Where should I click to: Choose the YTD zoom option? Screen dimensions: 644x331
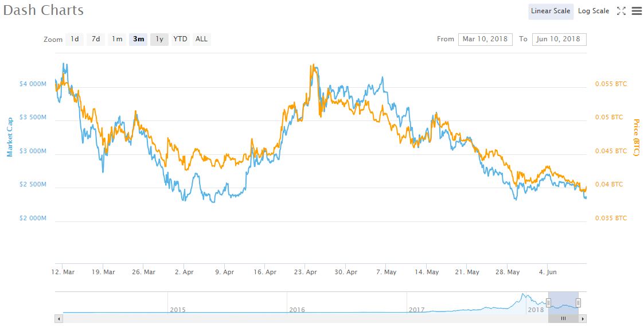coord(180,39)
